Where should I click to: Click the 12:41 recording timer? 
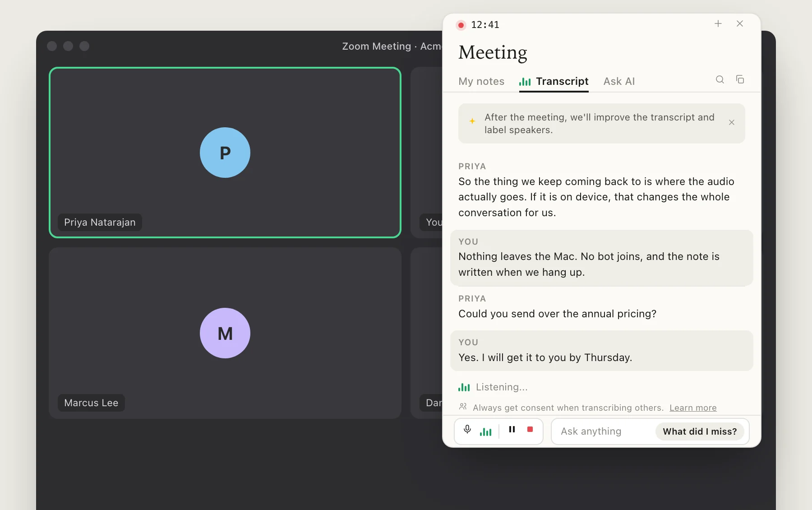click(x=485, y=25)
